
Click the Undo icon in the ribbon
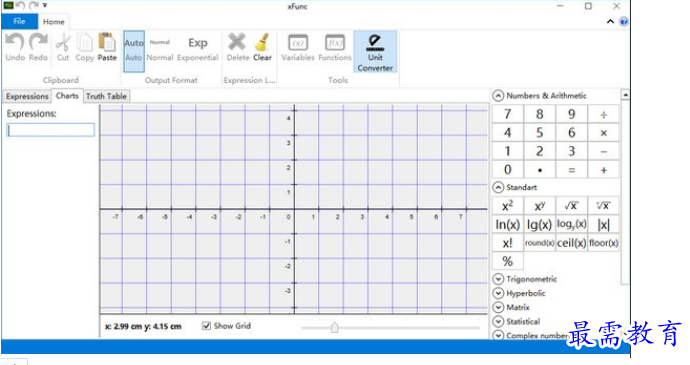tap(15, 42)
